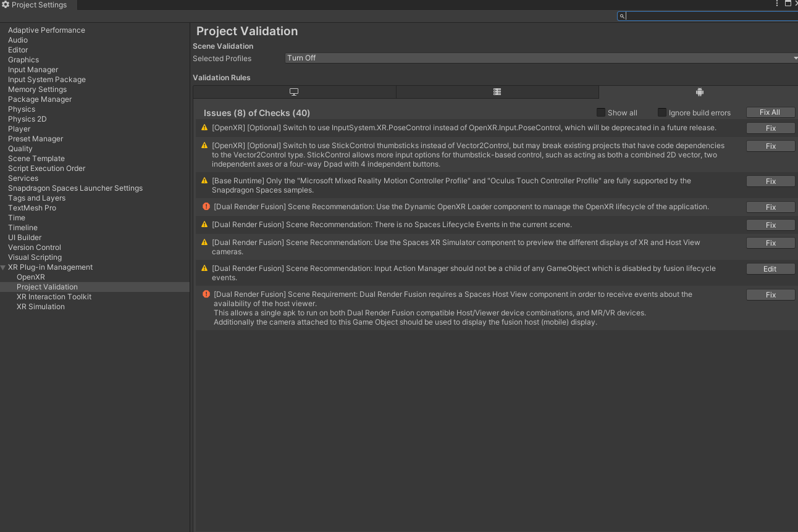Switch to the Standalone desktop platform tab

pos(294,92)
